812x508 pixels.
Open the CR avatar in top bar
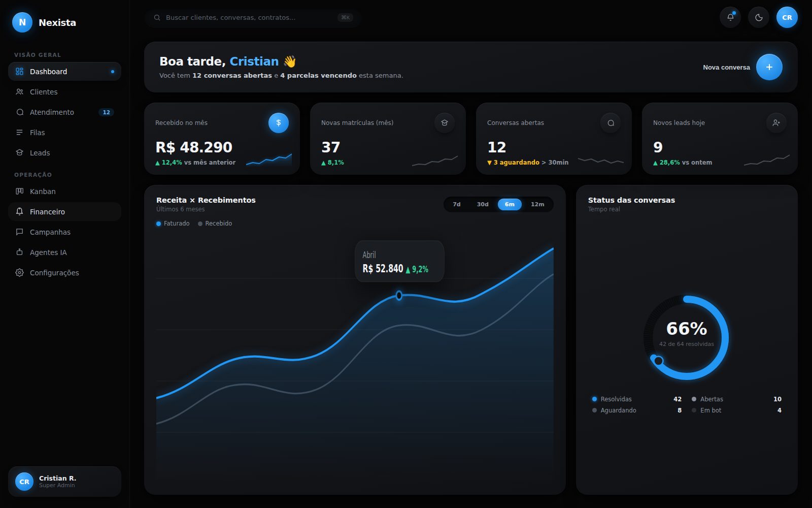pyautogui.click(x=787, y=17)
